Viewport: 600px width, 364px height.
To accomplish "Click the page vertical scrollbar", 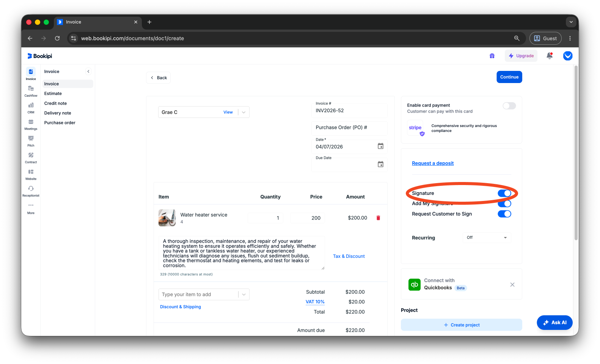I will [576, 153].
